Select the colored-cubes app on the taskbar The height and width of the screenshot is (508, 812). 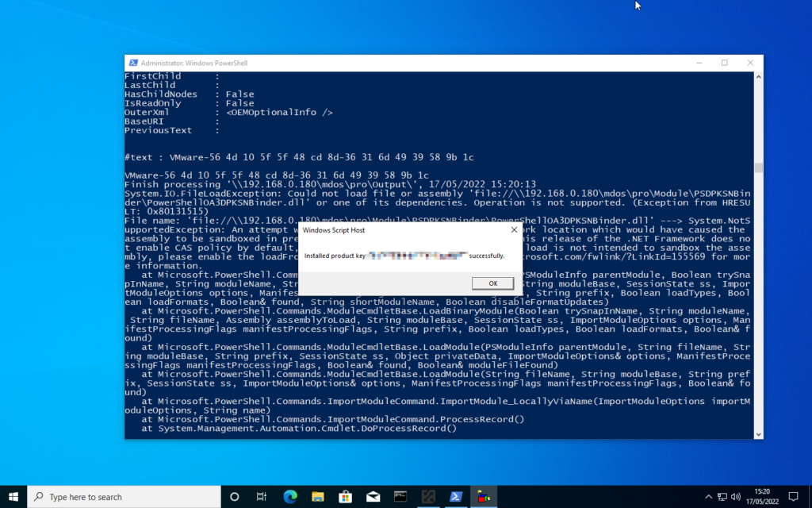coord(484,497)
